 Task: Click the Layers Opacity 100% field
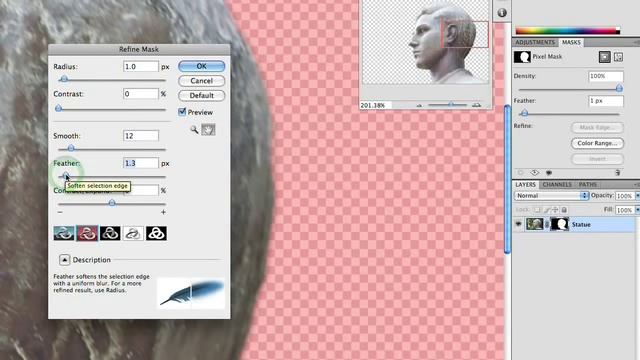[x=624, y=196]
